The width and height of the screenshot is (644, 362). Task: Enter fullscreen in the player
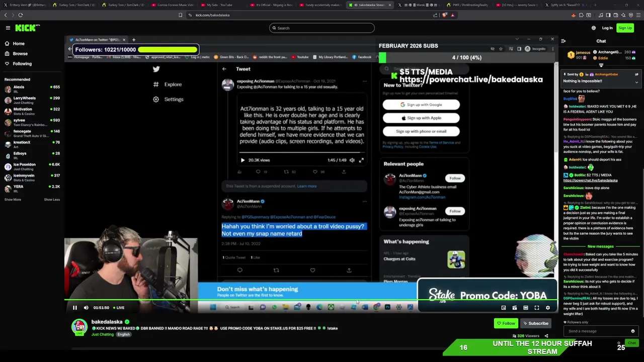[537, 308]
